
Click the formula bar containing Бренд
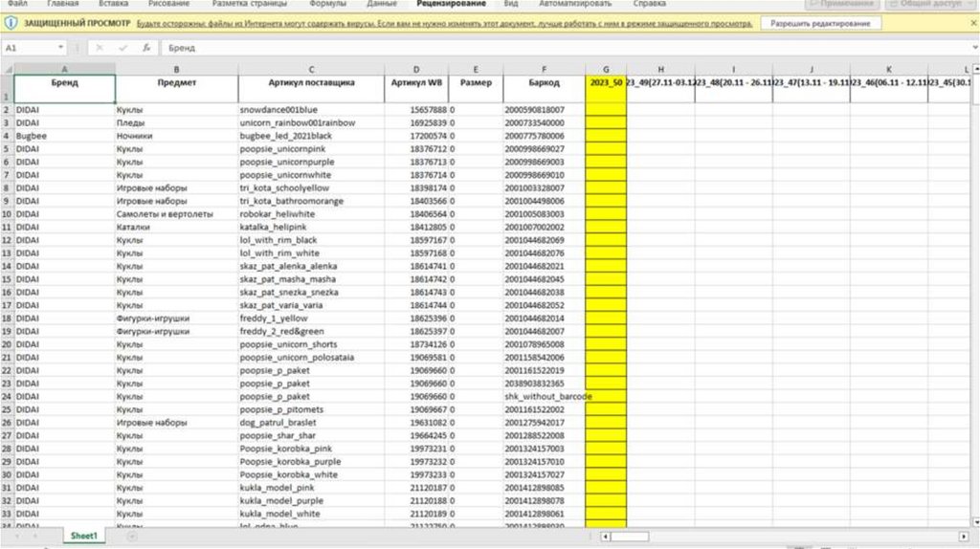tap(566, 48)
